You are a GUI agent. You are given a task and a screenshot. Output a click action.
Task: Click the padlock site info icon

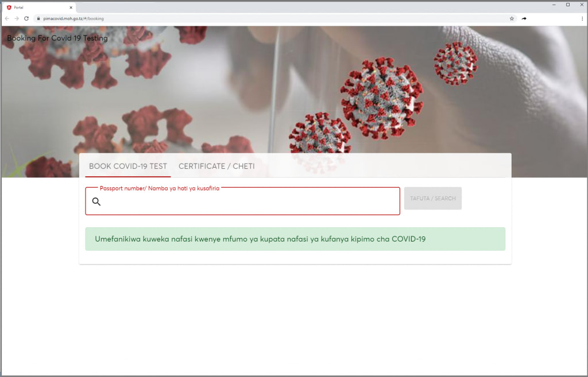[38, 18]
